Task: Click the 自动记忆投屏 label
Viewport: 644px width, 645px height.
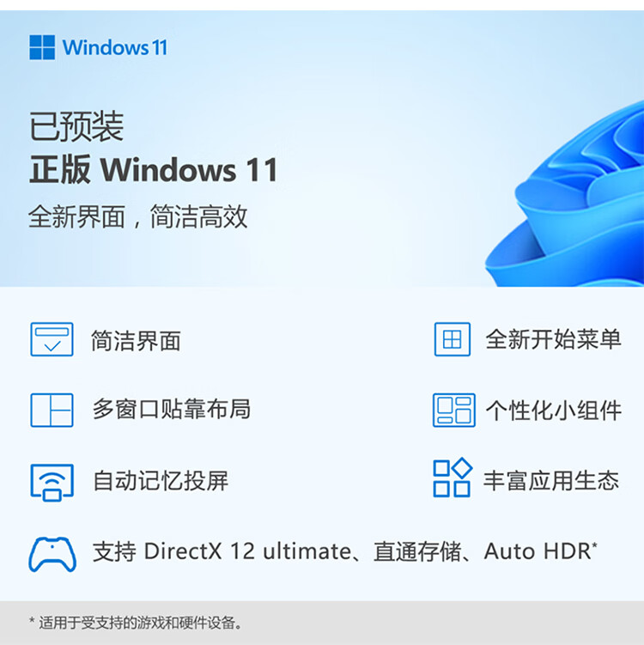Action: [161, 480]
